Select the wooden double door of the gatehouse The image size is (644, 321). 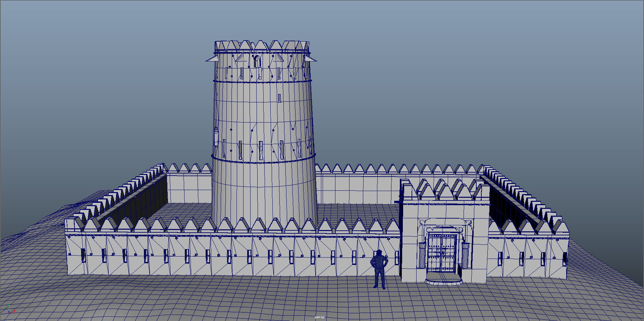pyautogui.click(x=442, y=254)
